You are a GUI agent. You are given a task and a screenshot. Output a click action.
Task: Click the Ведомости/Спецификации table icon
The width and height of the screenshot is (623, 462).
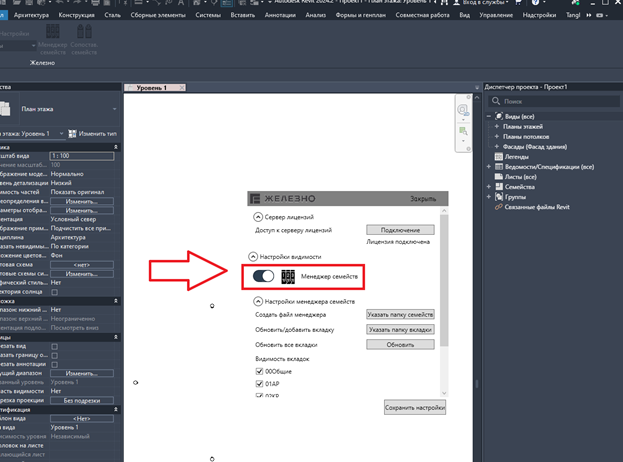[499, 167]
